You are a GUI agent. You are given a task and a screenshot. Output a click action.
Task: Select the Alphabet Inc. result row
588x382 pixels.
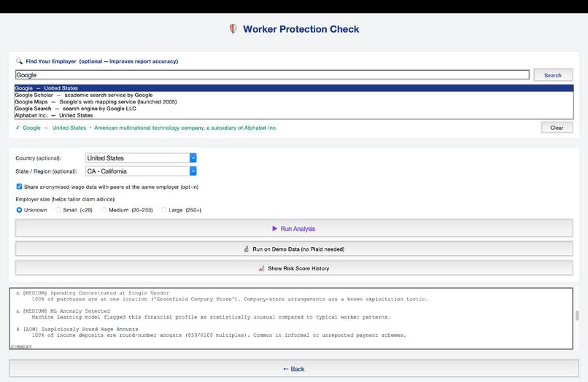coord(294,115)
